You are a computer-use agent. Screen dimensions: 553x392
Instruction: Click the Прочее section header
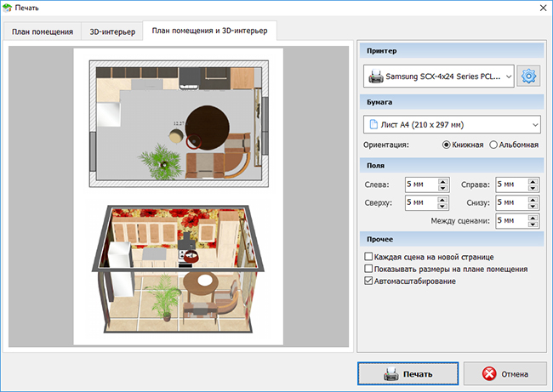point(452,239)
